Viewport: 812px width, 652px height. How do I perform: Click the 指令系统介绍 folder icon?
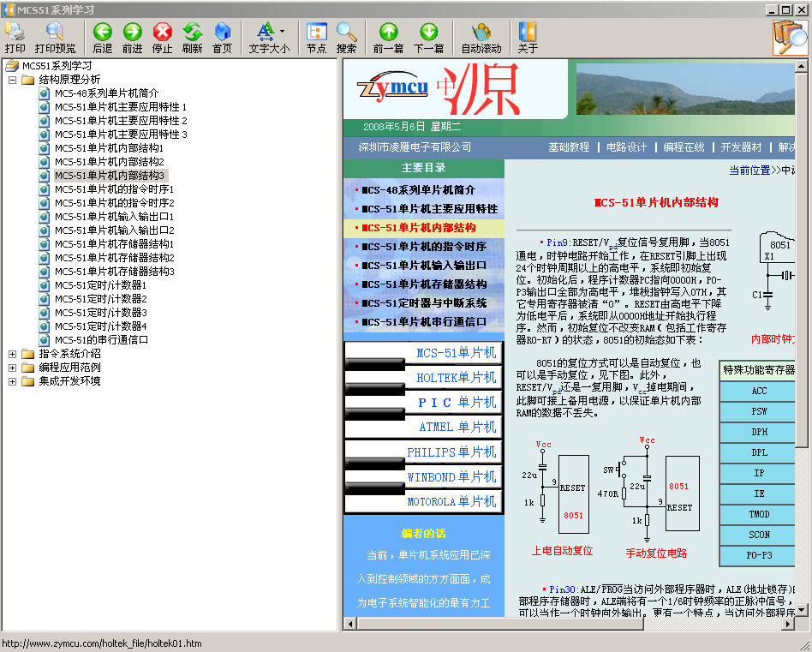[28, 354]
